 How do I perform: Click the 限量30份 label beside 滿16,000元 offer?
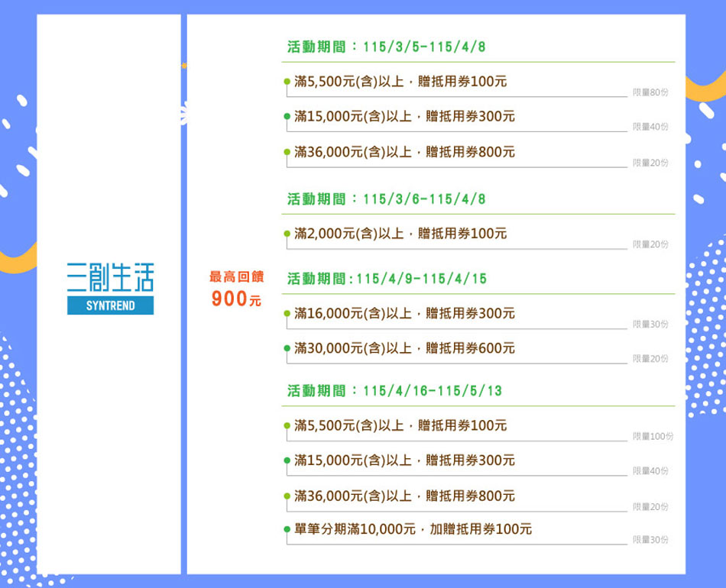650,325
